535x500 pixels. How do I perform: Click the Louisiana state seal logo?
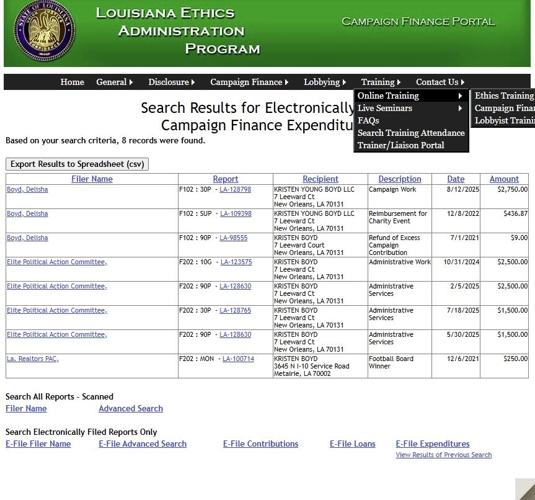[x=44, y=31]
